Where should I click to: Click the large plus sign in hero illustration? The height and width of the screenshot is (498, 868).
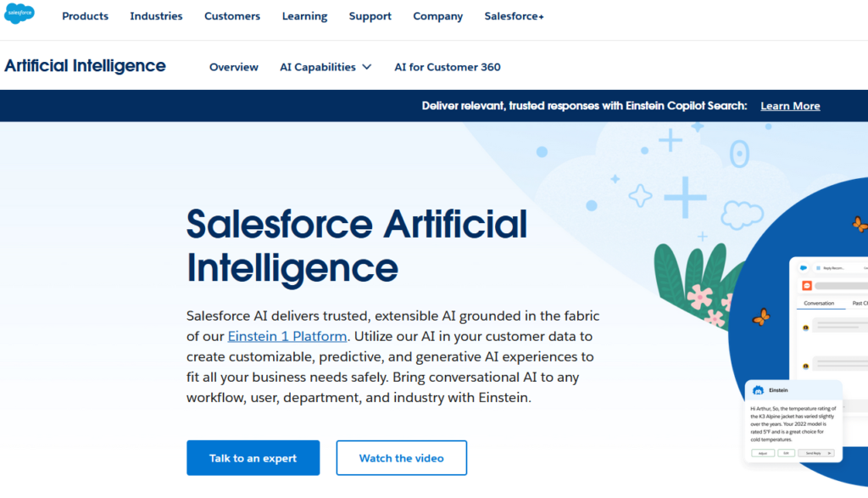click(685, 199)
